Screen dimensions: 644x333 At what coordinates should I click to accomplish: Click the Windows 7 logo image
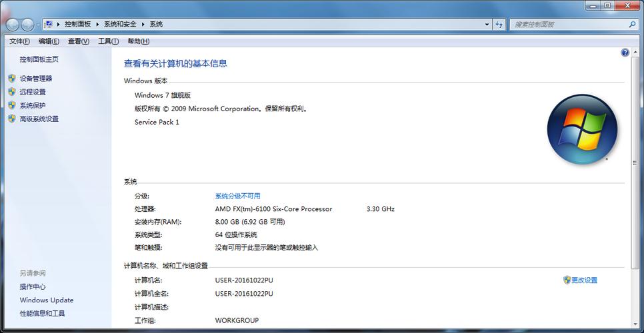583,129
